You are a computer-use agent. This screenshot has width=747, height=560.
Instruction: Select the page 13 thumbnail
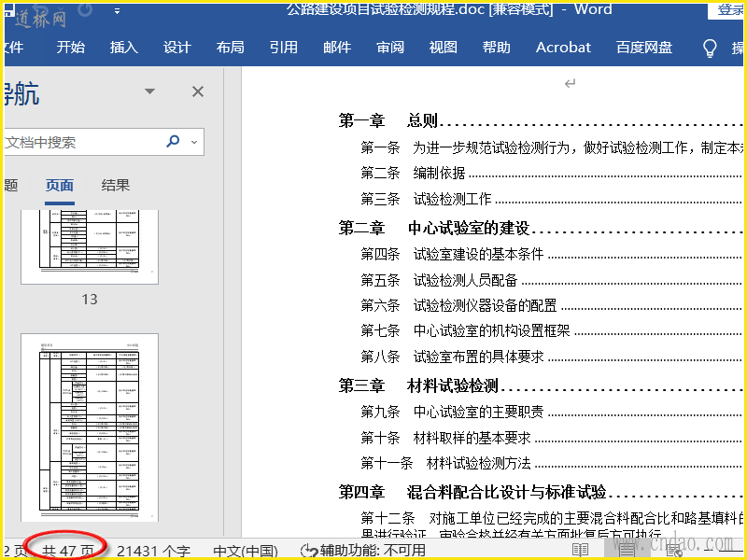point(90,246)
